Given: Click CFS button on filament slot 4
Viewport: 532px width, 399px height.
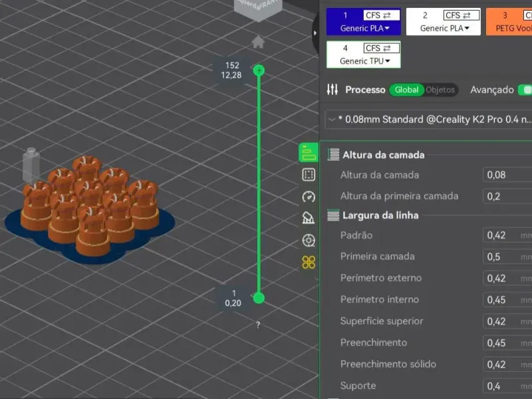Looking at the screenshot, I should tap(381, 48).
